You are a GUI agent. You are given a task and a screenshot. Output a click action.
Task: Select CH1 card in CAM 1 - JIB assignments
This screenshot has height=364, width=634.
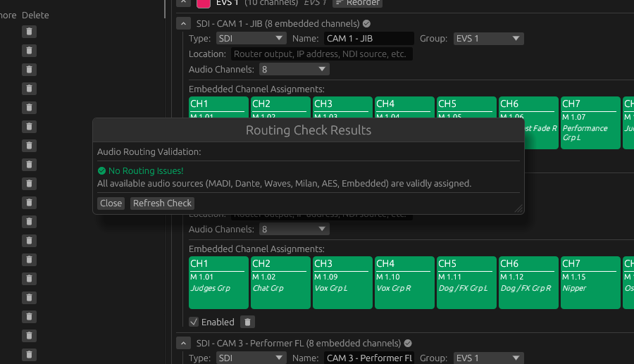pyautogui.click(x=219, y=107)
